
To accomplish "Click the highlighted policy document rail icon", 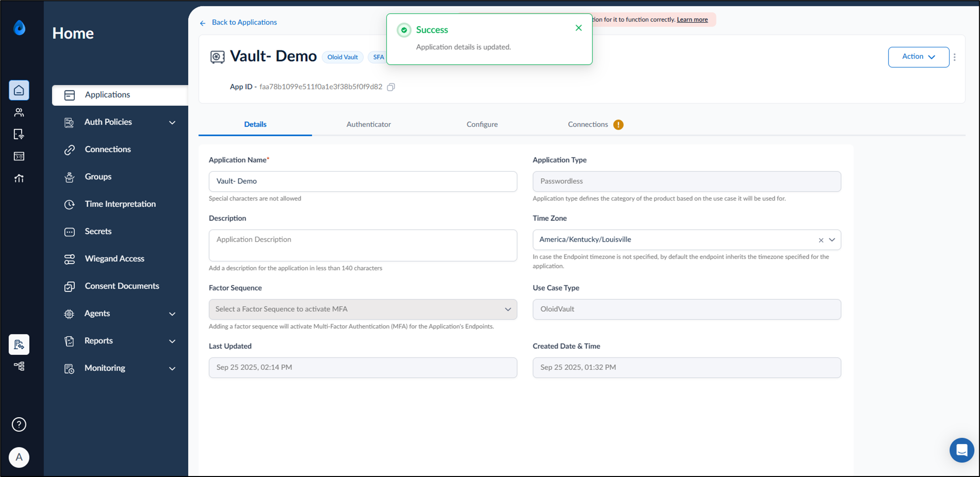I will (19, 344).
